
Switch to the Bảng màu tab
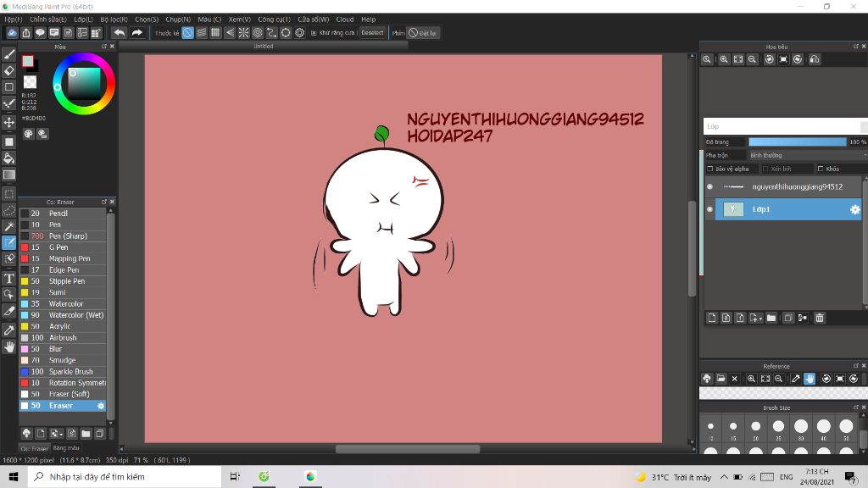pyautogui.click(x=66, y=447)
